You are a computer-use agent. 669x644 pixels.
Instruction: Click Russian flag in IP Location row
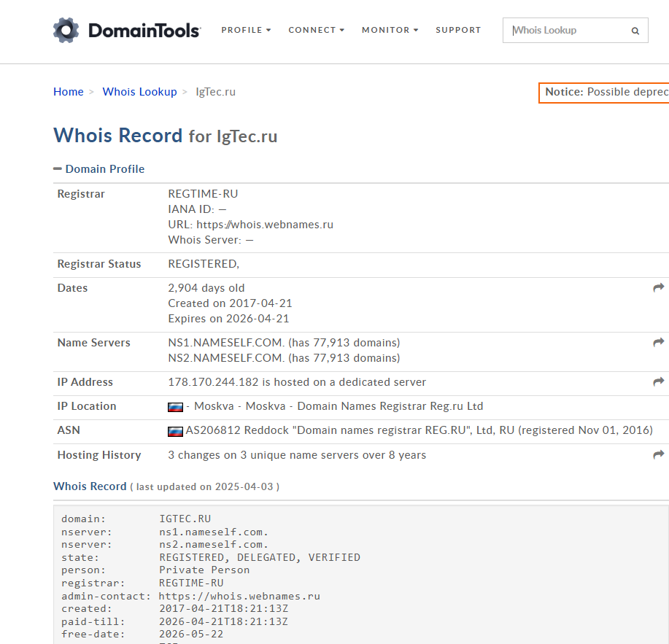point(175,407)
